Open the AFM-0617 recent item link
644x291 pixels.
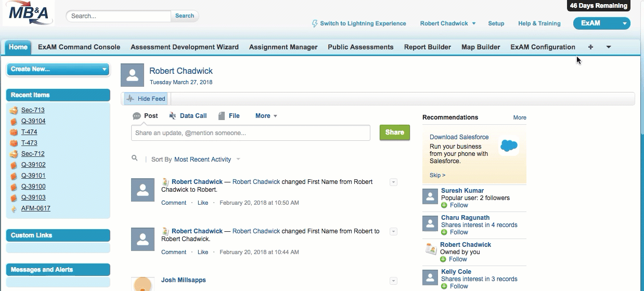click(x=36, y=208)
